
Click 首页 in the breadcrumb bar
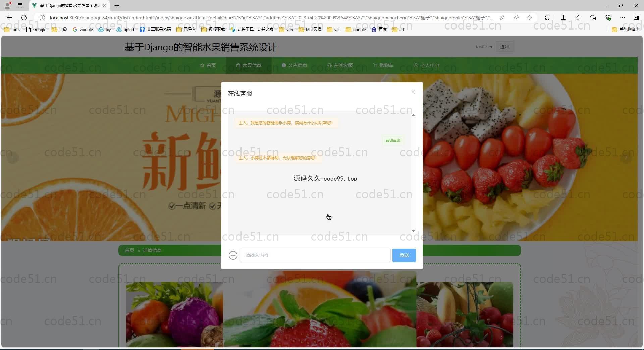click(x=129, y=250)
